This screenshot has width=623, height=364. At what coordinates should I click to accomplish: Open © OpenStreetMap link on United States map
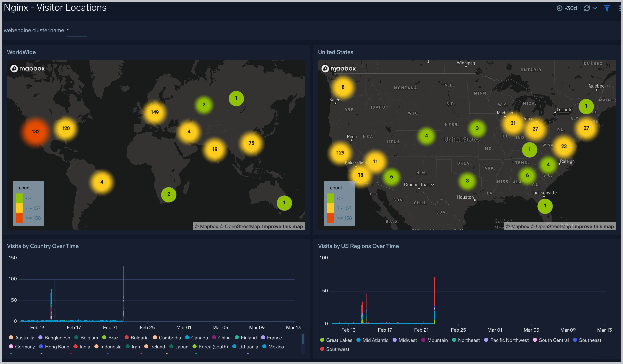click(551, 226)
